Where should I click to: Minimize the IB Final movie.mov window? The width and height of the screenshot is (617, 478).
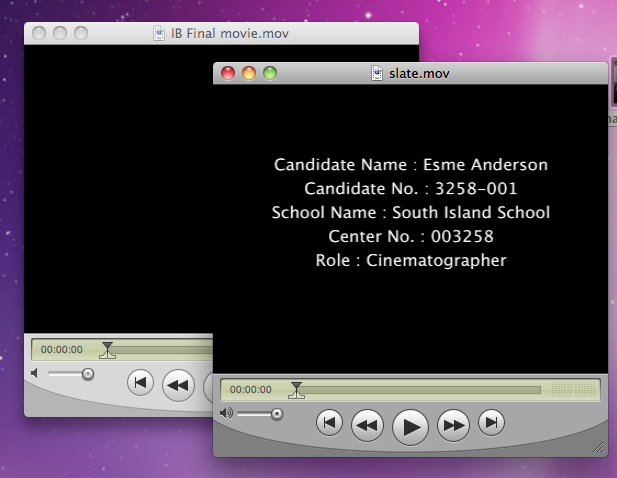[x=60, y=33]
